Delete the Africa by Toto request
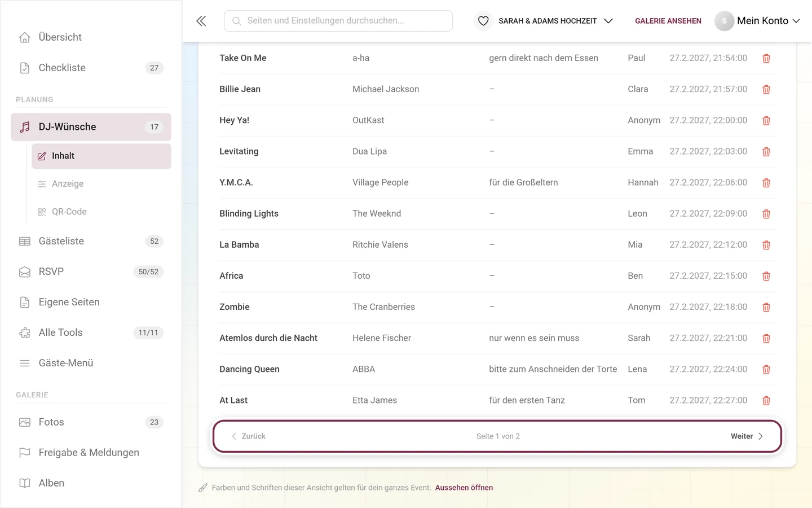The height and width of the screenshot is (508, 812). click(x=766, y=276)
